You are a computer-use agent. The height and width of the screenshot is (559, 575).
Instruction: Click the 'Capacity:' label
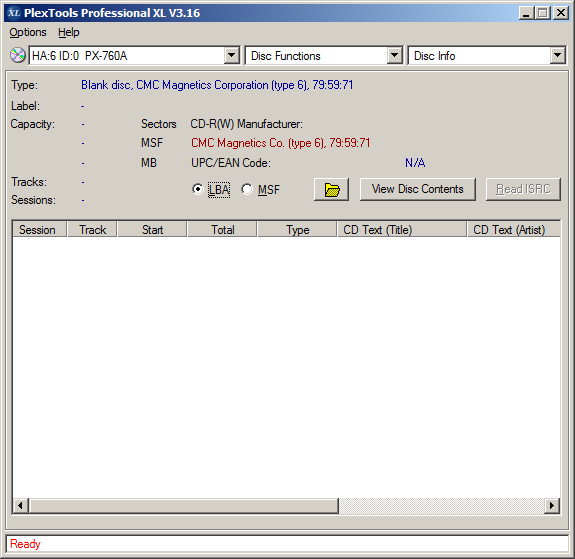(33, 124)
